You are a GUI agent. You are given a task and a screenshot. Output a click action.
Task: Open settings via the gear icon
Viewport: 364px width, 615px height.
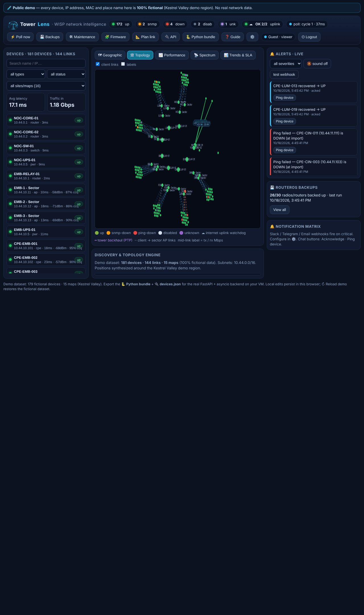coord(252,37)
